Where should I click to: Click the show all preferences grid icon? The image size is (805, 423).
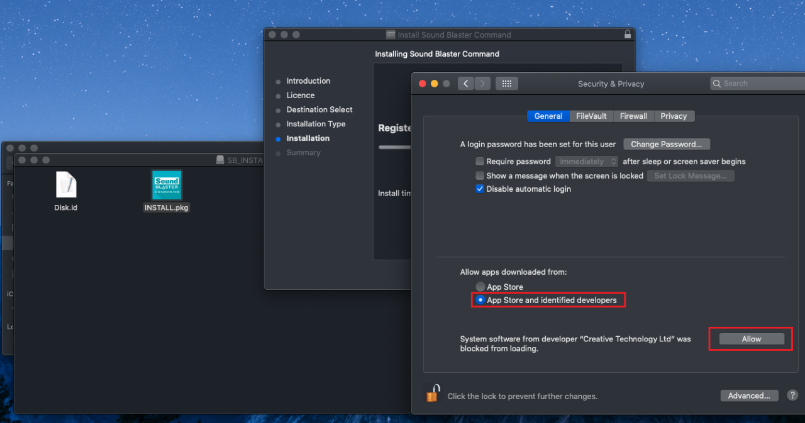506,84
